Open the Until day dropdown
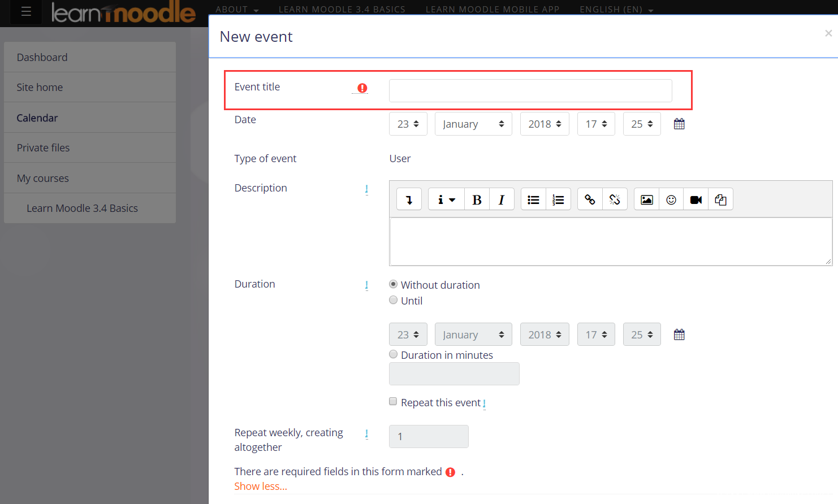This screenshot has width=838, height=504. tap(408, 334)
